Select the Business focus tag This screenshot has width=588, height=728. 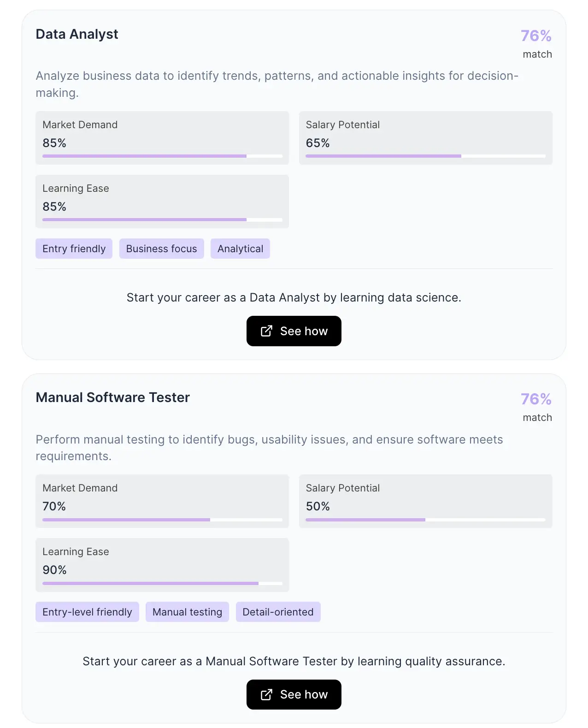click(161, 249)
